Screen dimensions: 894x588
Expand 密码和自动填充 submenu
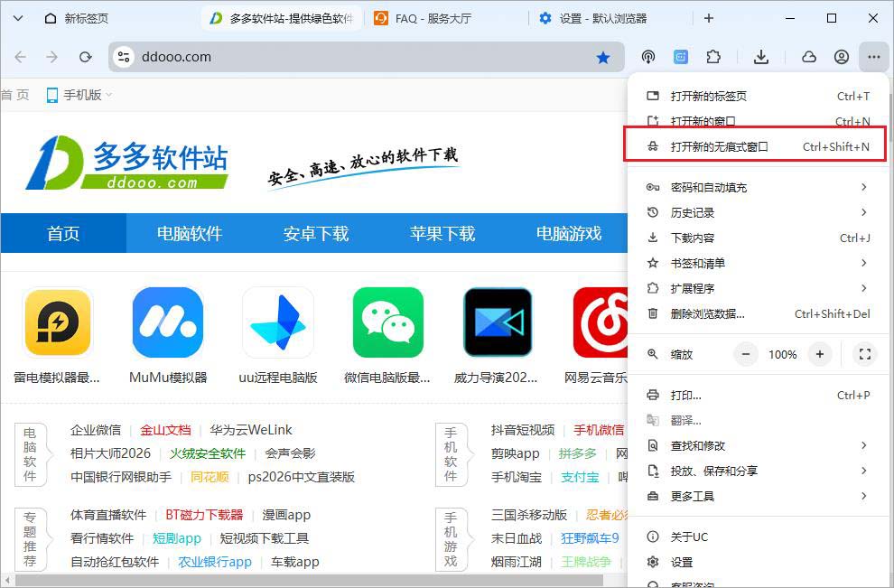[x=759, y=187]
